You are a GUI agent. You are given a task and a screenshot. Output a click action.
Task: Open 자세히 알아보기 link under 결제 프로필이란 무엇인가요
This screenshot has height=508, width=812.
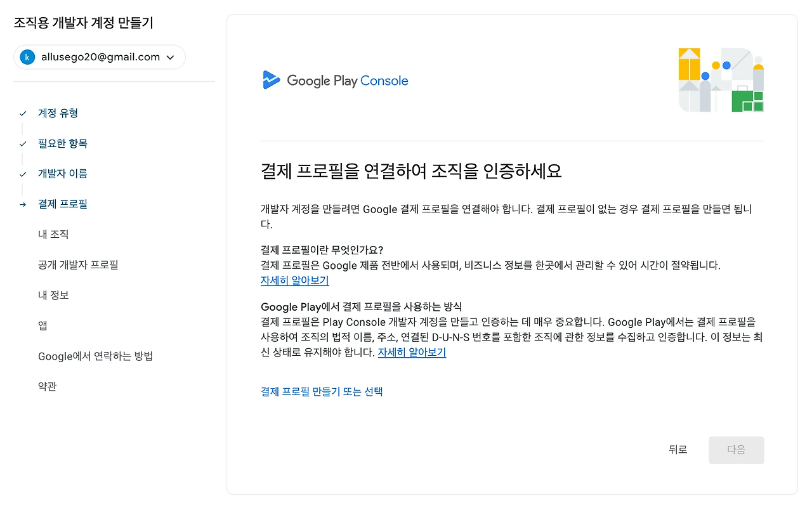[x=295, y=280]
